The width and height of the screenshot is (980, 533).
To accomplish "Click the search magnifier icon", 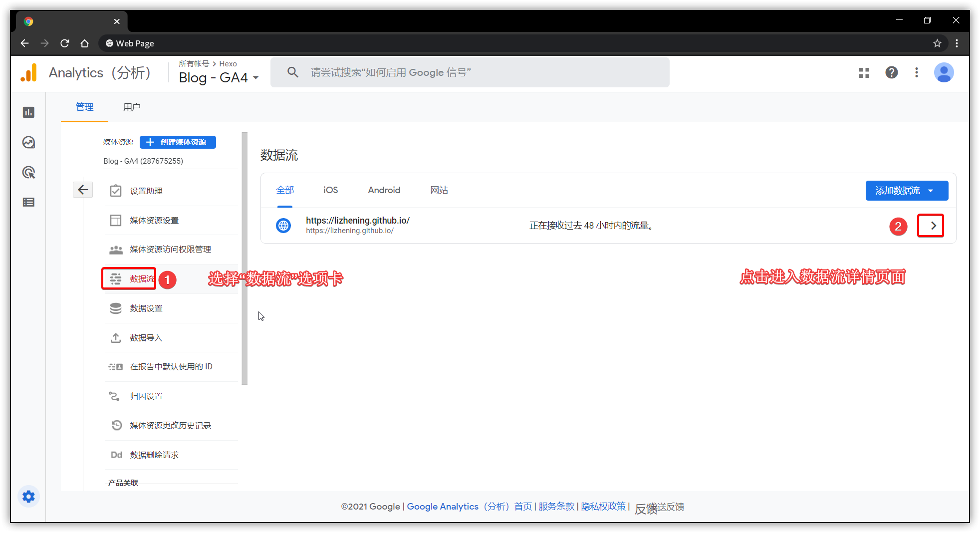I will (293, 72).
